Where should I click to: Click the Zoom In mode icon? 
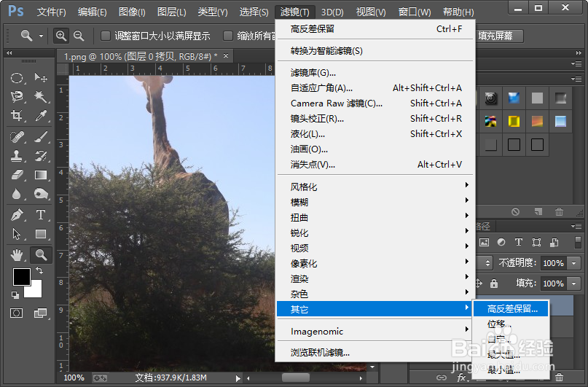tap(60, 36)
